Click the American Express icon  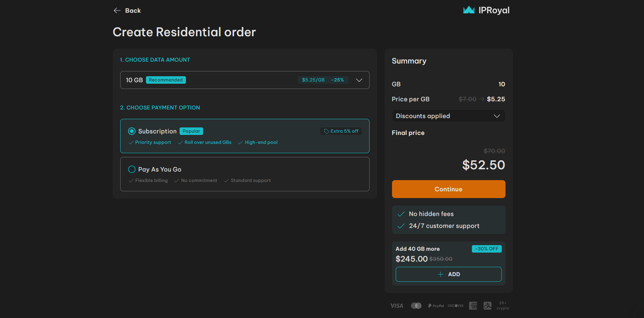click(x=473, y=306)
